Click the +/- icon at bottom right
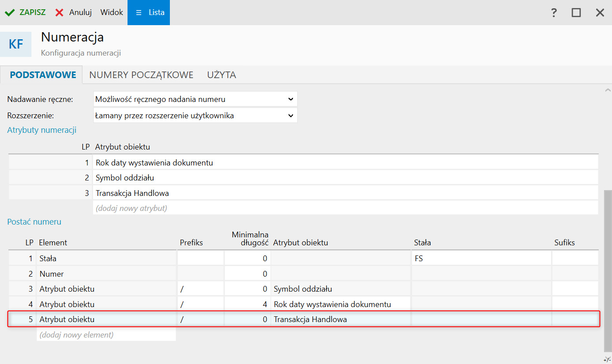Image resolution: width=612 pixels, height=364 pixels. pyautogui.click(x=606, y=359)
